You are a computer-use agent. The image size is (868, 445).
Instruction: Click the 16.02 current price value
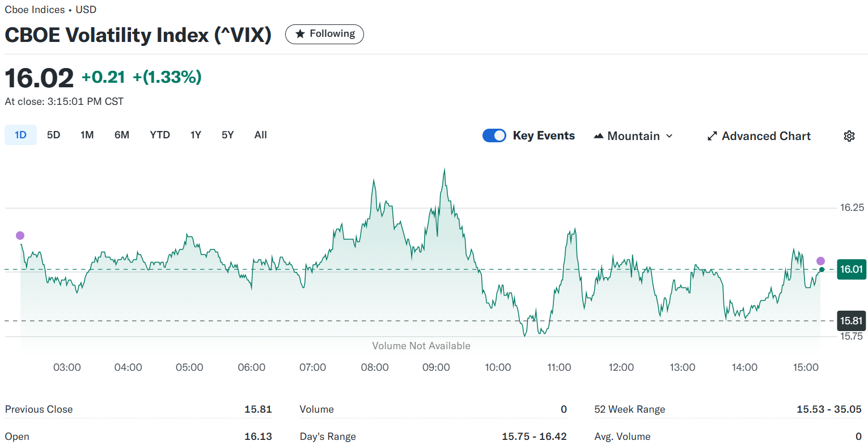pos(39,78)
